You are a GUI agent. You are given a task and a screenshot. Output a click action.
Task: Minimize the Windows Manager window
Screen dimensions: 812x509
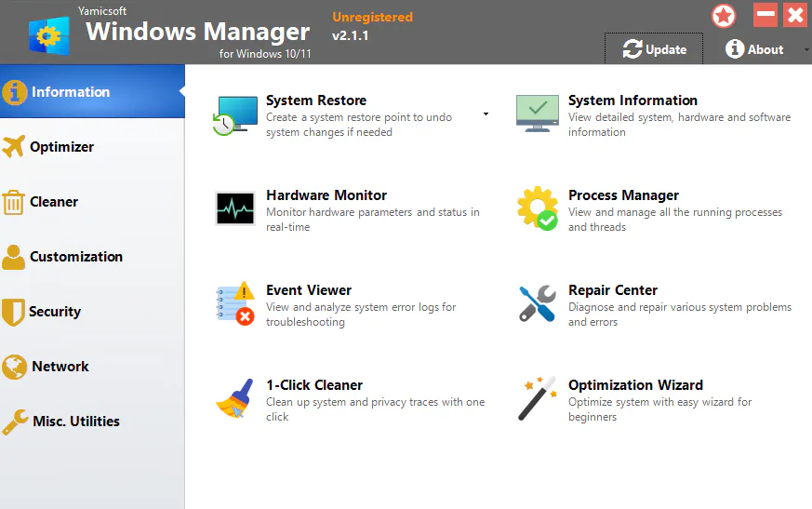(765, 15)
